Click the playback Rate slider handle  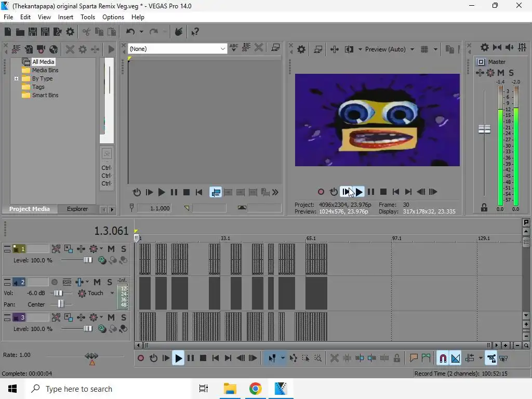pos(91,356)
